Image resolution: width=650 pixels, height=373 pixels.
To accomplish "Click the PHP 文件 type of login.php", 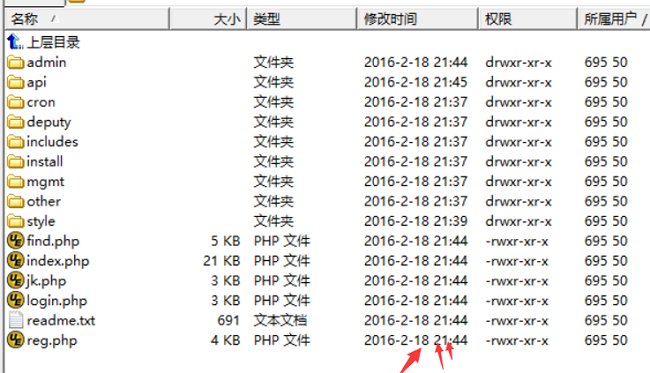I will click(282, 300).
